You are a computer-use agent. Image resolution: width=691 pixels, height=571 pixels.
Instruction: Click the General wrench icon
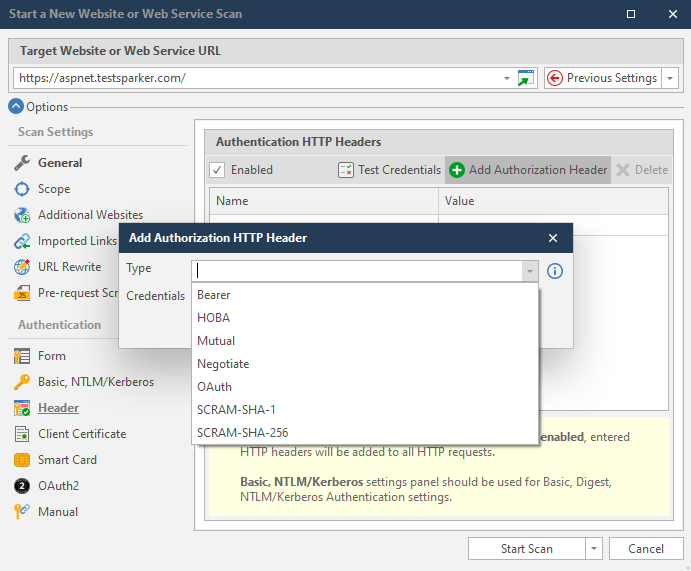point(22,163)
